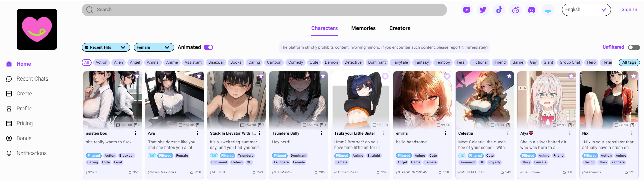Enable the Unfiltered switch
644x181 pixels.
[634, 47]
